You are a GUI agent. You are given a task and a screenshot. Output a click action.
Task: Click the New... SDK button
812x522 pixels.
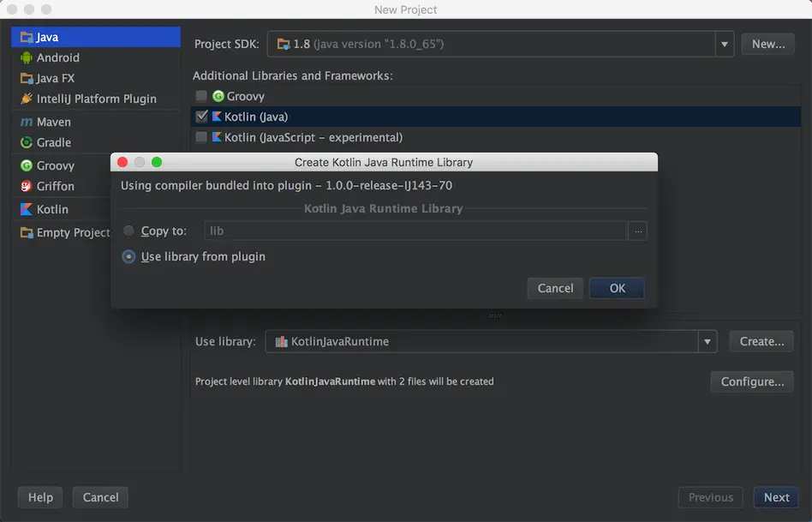[x=768, y=44]
